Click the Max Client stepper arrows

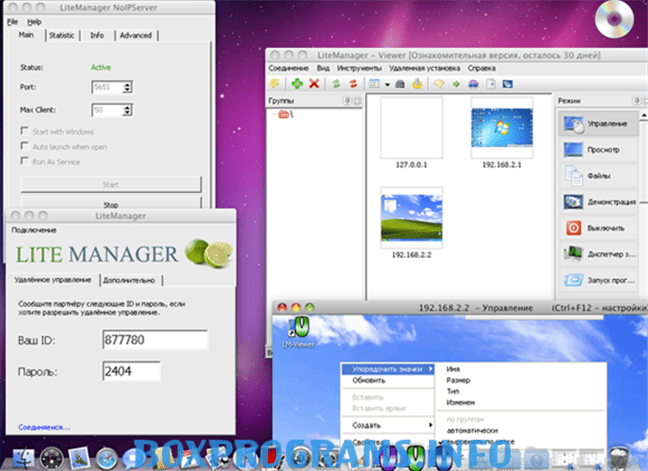point(127,110)
